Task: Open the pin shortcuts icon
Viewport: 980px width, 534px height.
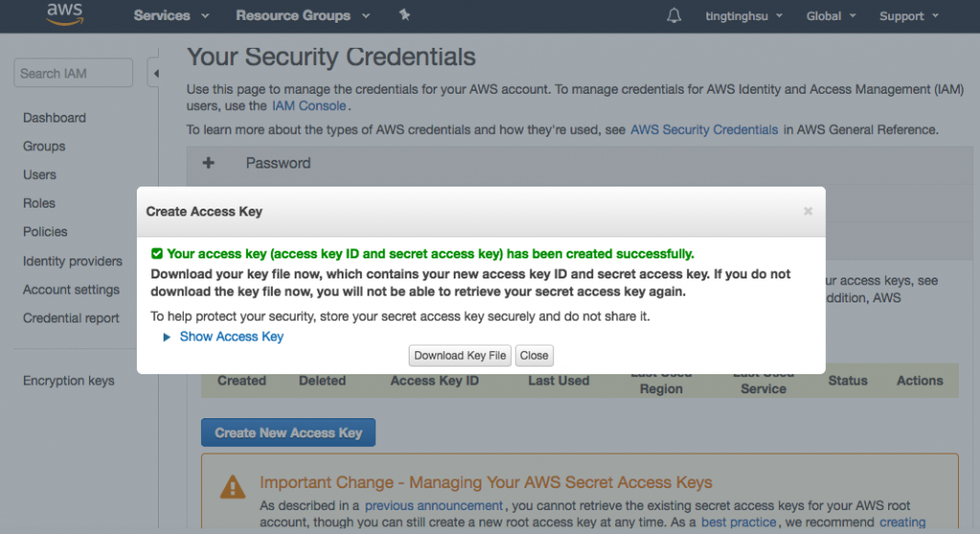Action: coord(404,15)
